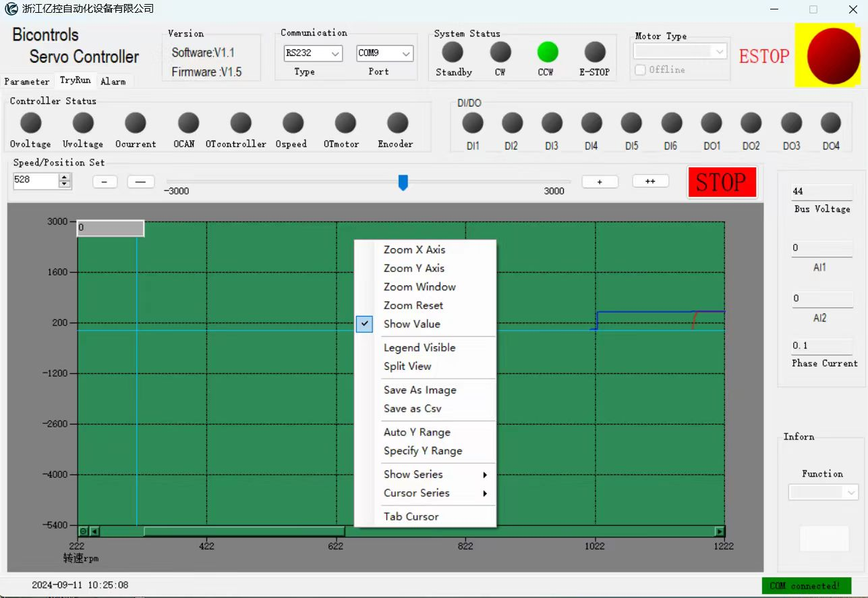Image resolution: width=868 pixels, height=598 pixels.
Task: Enable the Offline checkbox
Action: click(641, 70)
